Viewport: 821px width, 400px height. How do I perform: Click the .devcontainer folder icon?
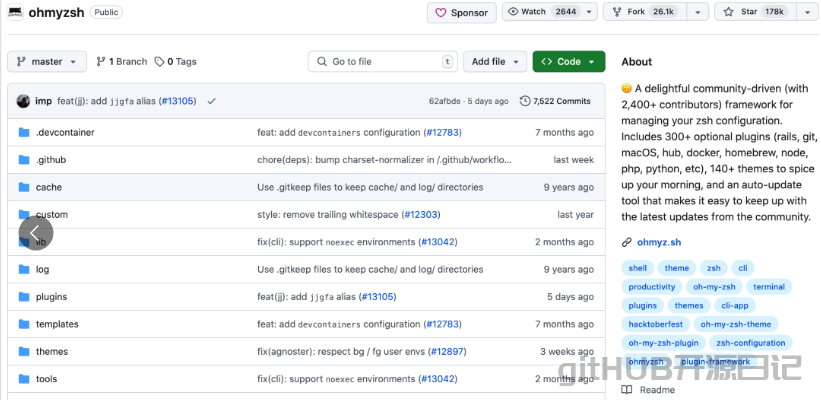(24, 132)
